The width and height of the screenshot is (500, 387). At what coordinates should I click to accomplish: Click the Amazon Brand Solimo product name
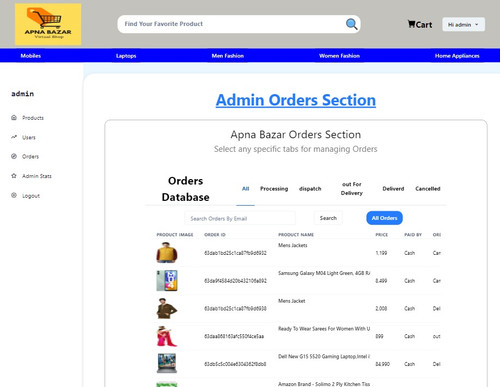tap(324, 384)
